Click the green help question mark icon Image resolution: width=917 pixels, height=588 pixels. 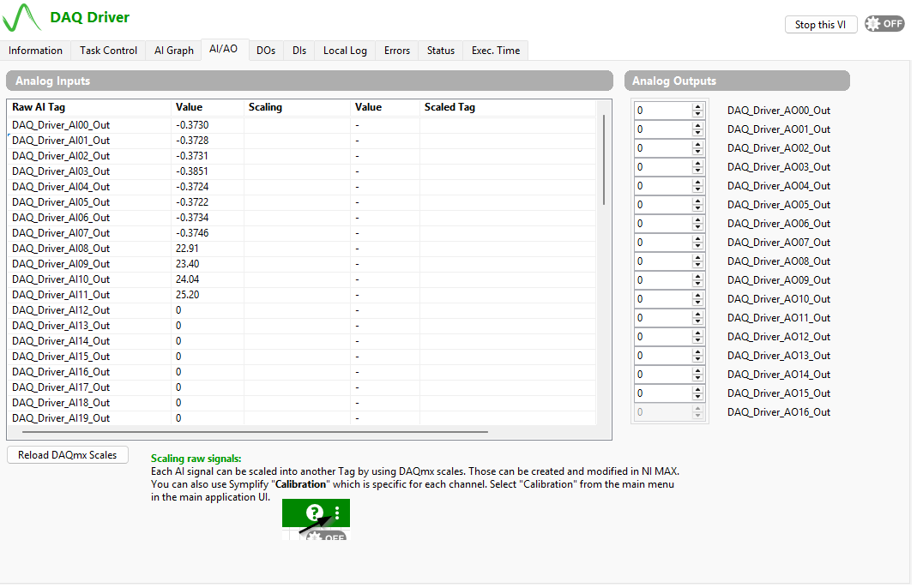tap(314, 513)
